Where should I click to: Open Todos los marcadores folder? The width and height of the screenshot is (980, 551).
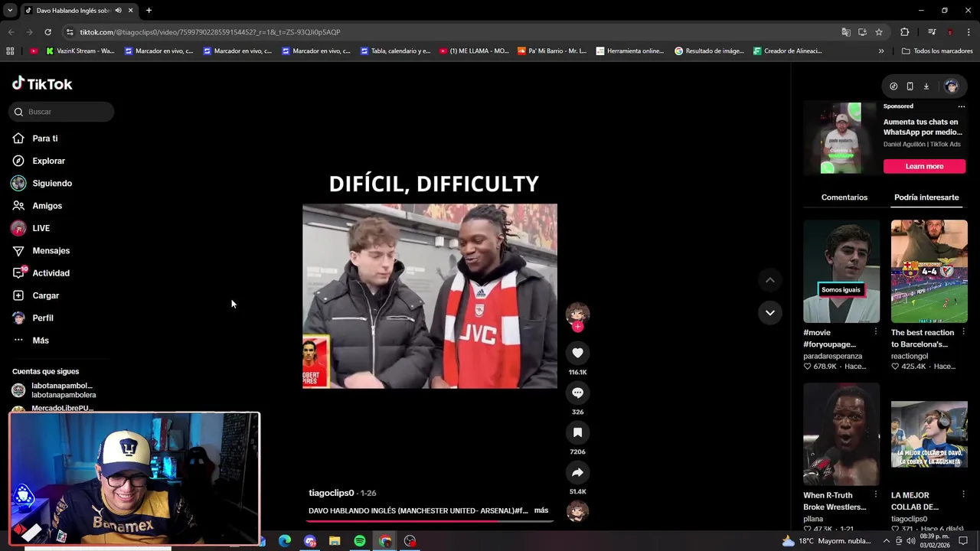[x=937, y=51]
